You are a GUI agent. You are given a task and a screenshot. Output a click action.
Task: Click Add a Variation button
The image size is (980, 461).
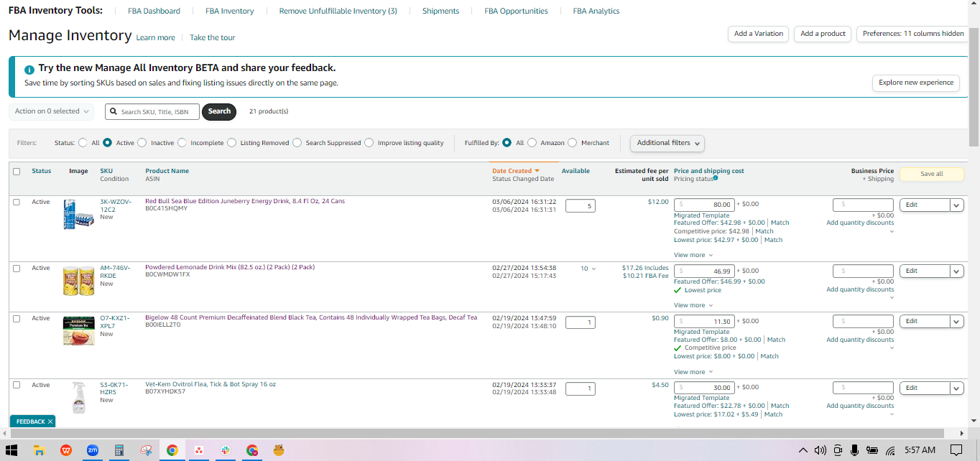759,34
